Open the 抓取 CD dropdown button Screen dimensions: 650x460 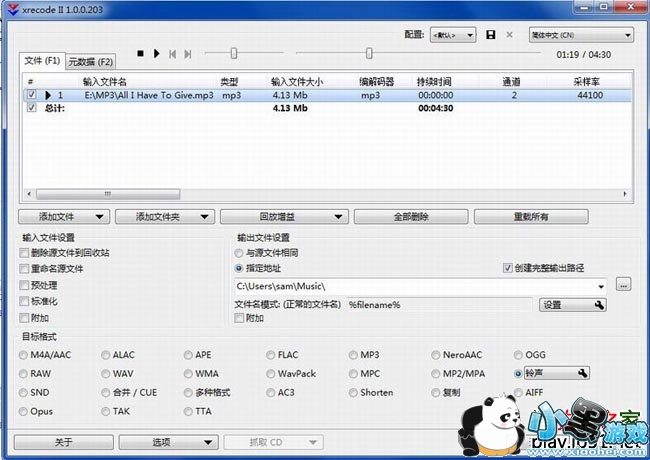(x=274, y=442)
